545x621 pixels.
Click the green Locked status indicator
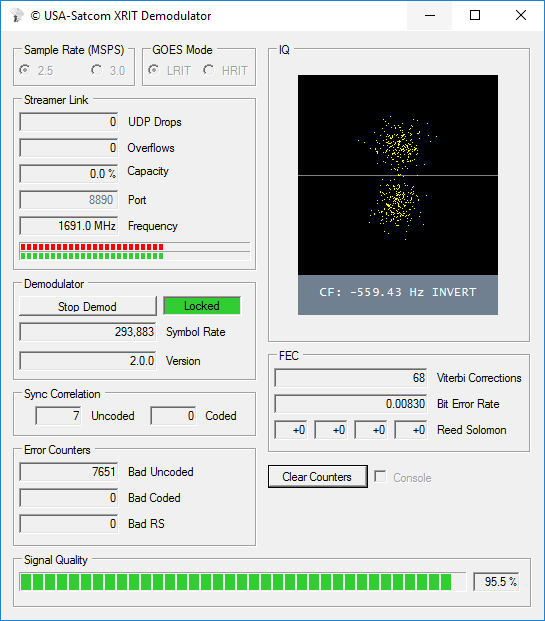tap(202, 306)
